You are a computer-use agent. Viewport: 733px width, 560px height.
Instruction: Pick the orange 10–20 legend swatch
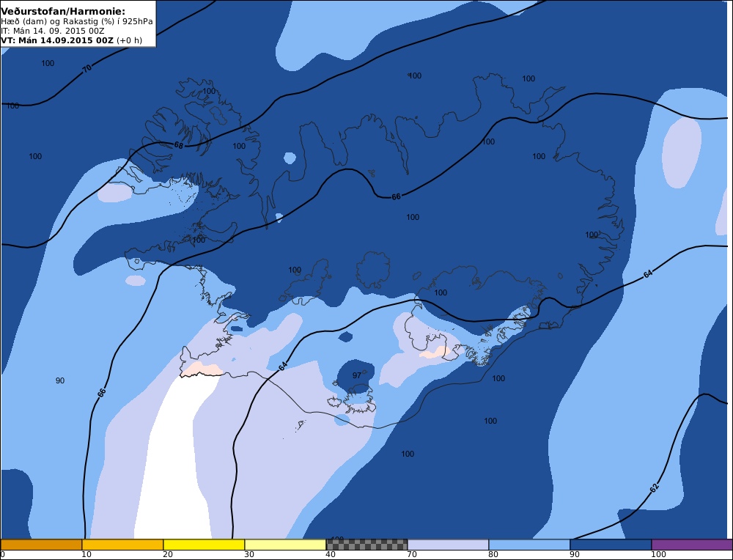122,545
